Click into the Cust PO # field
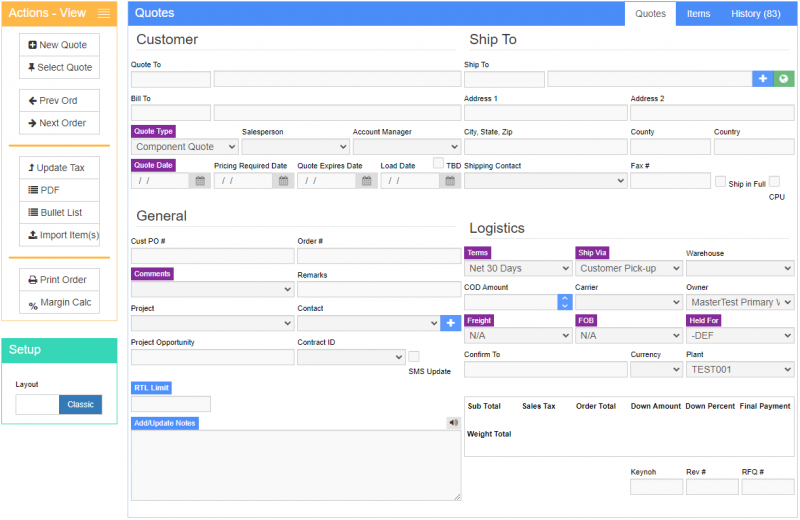Viewport: 800px width, 520px height. coord(212,256)
